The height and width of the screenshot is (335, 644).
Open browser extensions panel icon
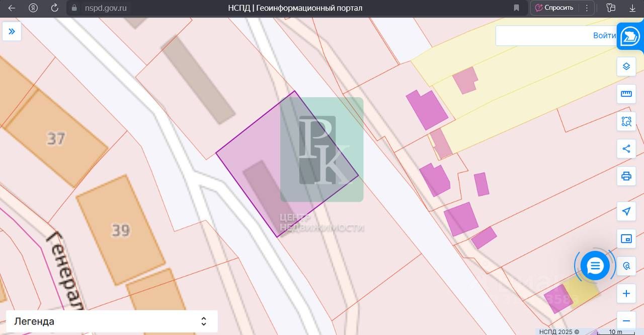pos(611,8)
